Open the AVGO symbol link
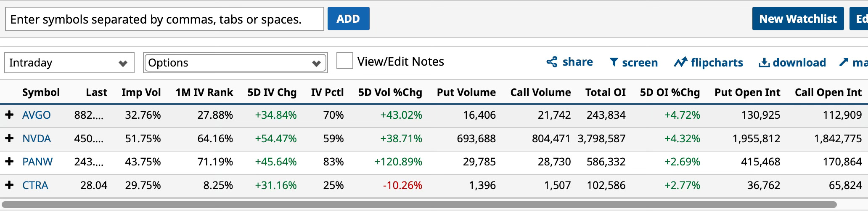Image resolution: width=868 pixels, height=213 pixels. (36, 115)
